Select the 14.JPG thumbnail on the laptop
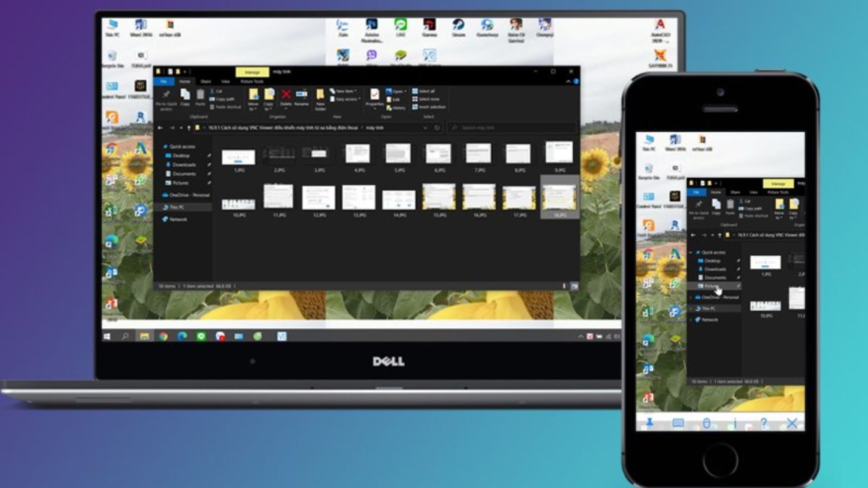The height and width of the screenshot is (488, 868). pyautogui.click(x=399, y=202)
